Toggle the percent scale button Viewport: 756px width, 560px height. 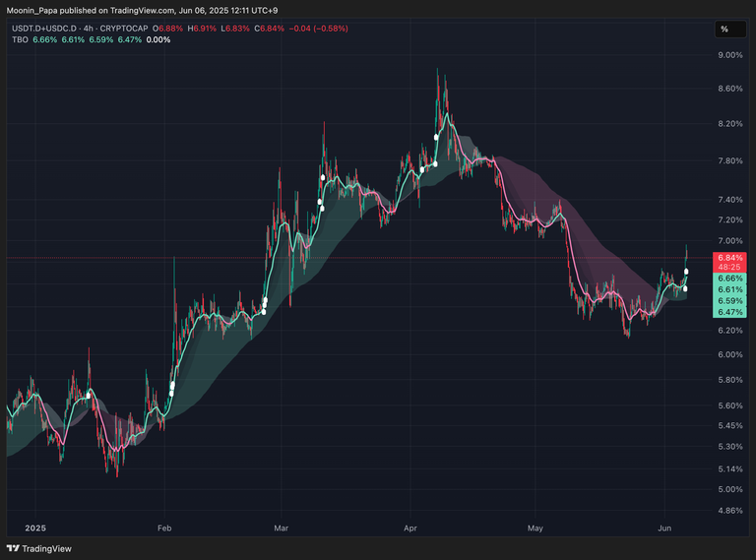pyautogui.click(x=730, y=30)
